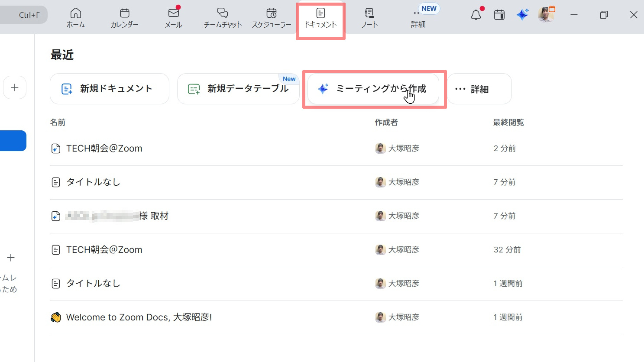The height and width of the screenshot is (362, 644).
Task: Open タイトルなし document viewed 7 分前
Action: pos(336,182)
